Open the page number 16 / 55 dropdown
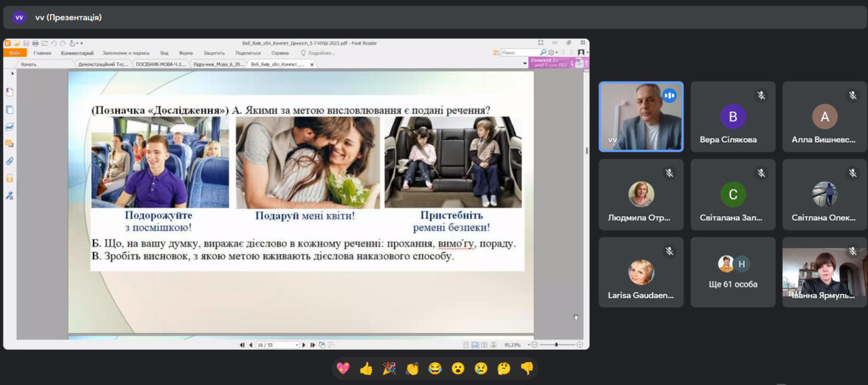Screen dimensions: 868x385 [277, 345]
